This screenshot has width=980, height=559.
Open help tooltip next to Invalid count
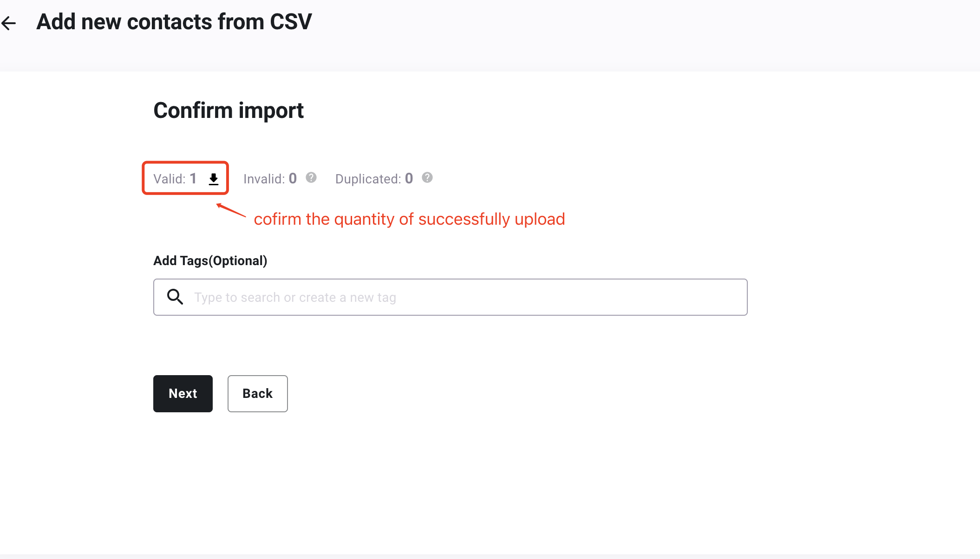tap(311, 177)
